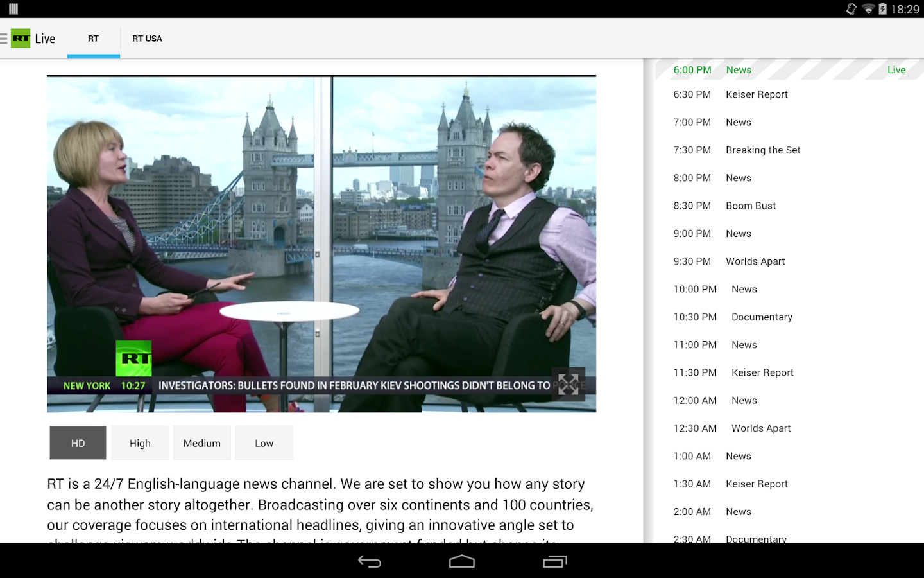
Task: Select Medium video quality
Action: tap(202, 443)
